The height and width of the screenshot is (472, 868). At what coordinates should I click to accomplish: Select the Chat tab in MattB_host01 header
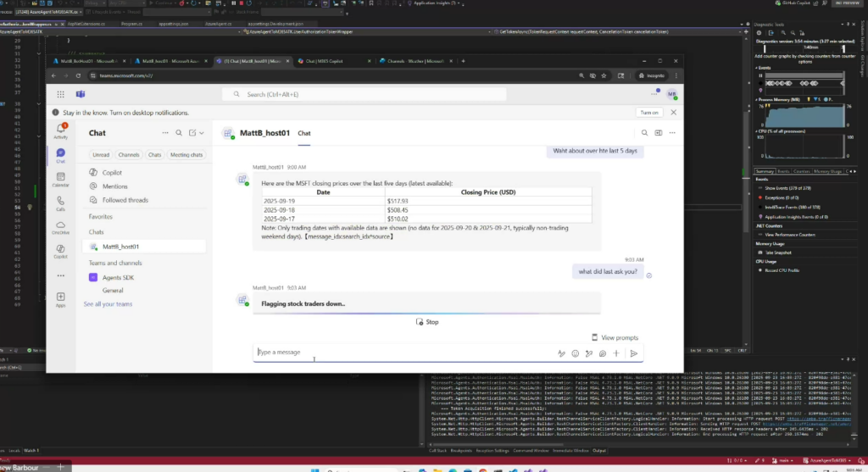(304, 133)
